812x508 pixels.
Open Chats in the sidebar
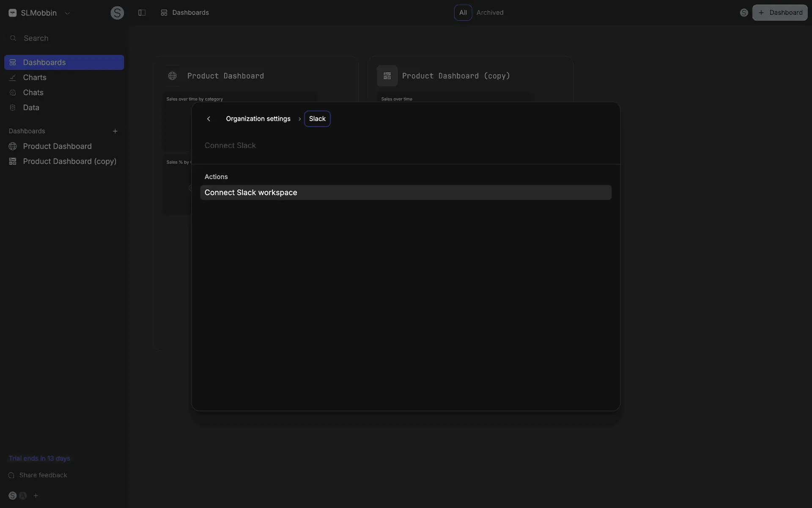coord(33,92)
